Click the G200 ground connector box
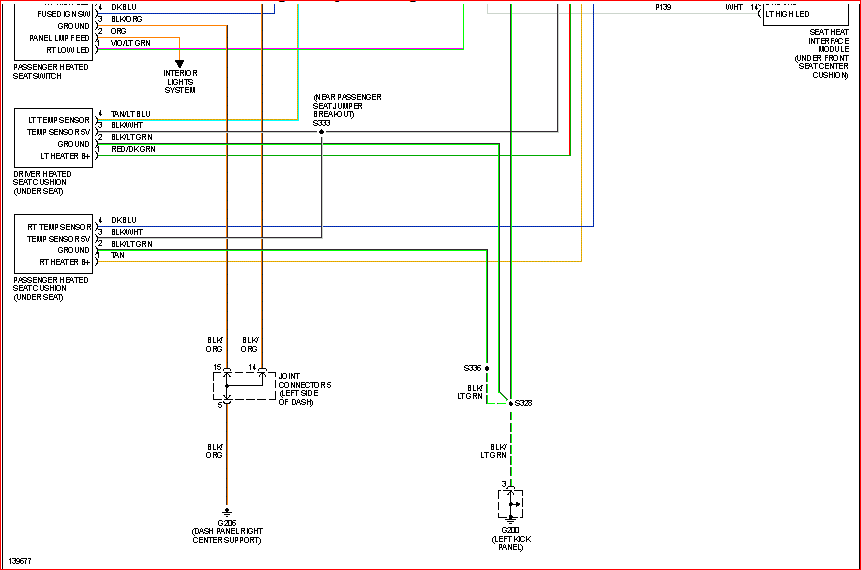 pos(511,504)
